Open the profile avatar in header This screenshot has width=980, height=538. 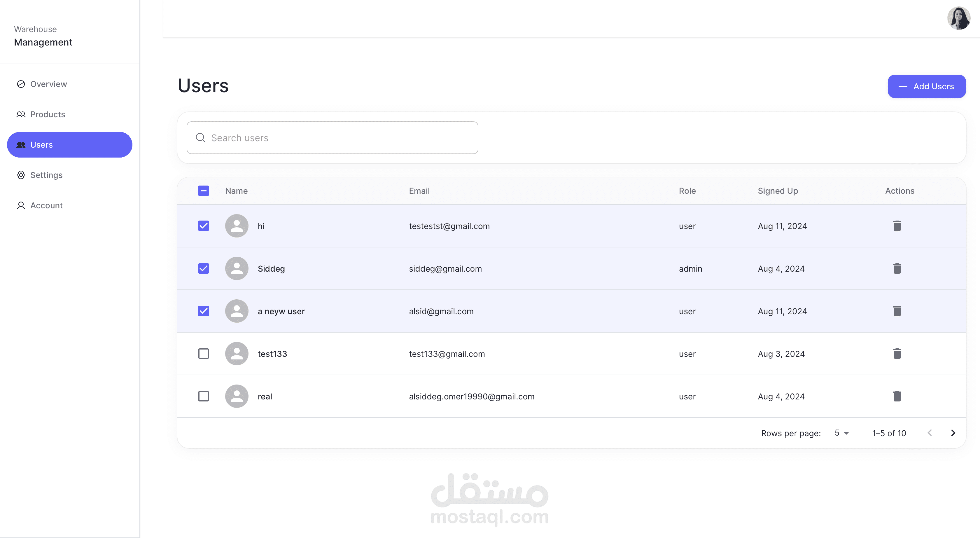point(958,18)
